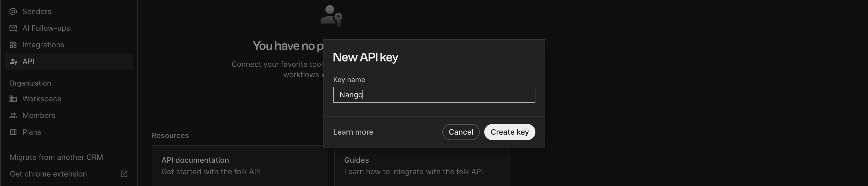Cancel the New API key dialog

point(461,132)
